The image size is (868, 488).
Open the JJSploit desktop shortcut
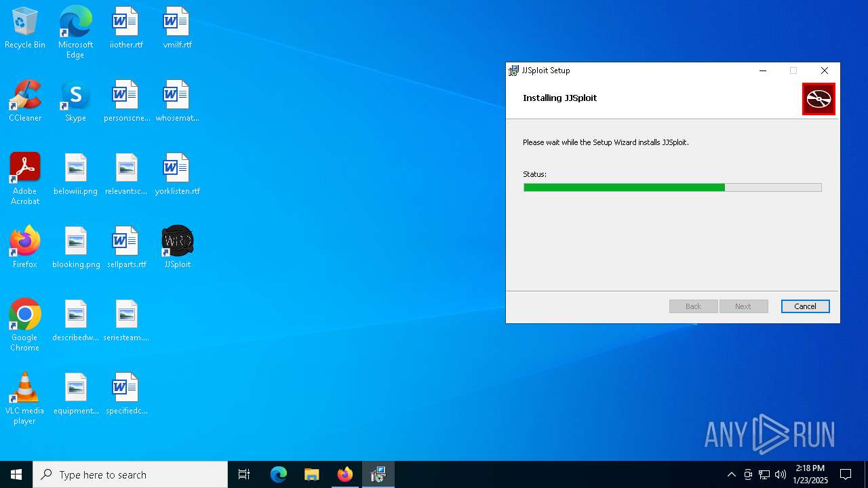click(177, 247)
